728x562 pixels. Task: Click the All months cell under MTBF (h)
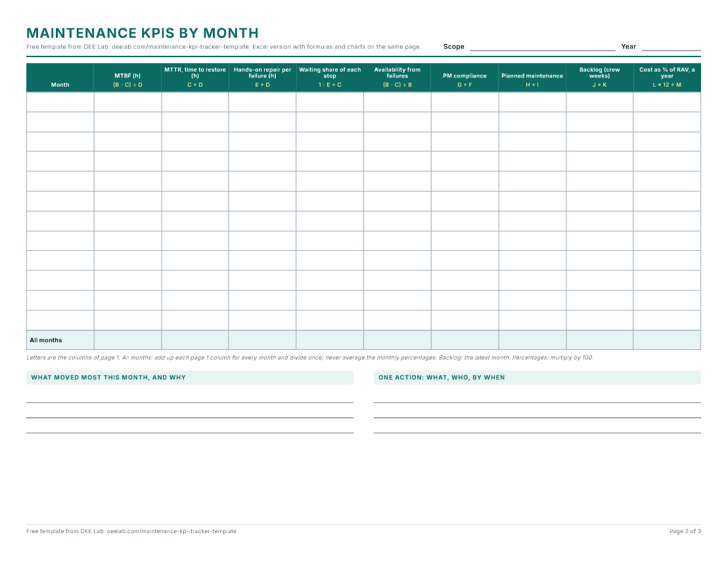pos(127,340)
